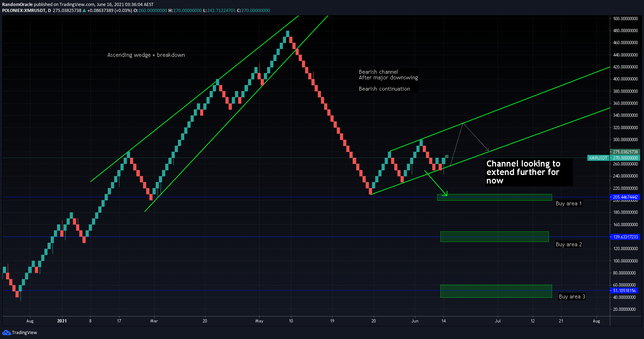Click the high value H:270.00000000
The width and height of the screenshot is (644, 339).
tap(185, 11)
